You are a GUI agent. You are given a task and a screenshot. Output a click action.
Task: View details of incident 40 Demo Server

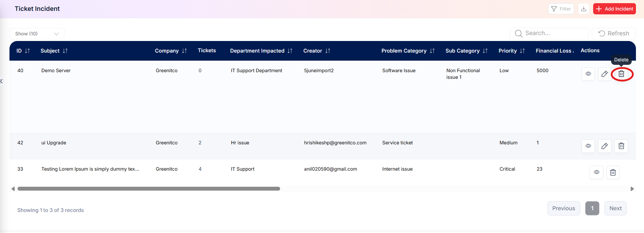[x=588, y=74]
